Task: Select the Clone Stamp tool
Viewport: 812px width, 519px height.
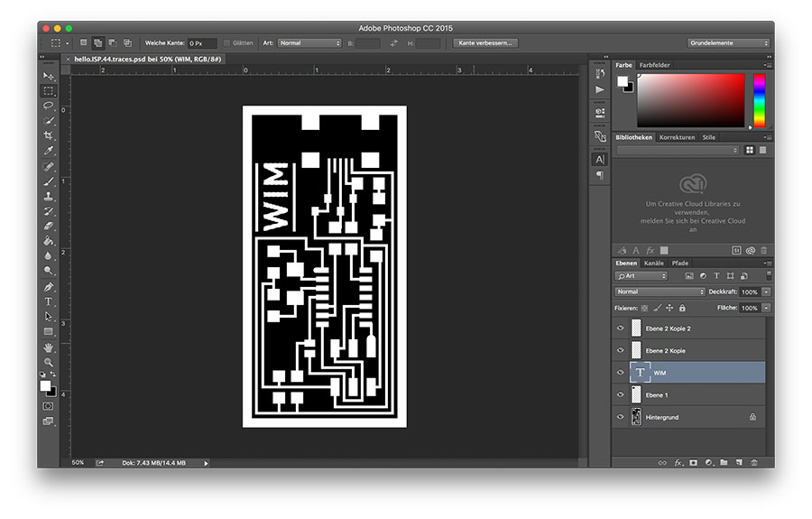Action: (48, 196)
